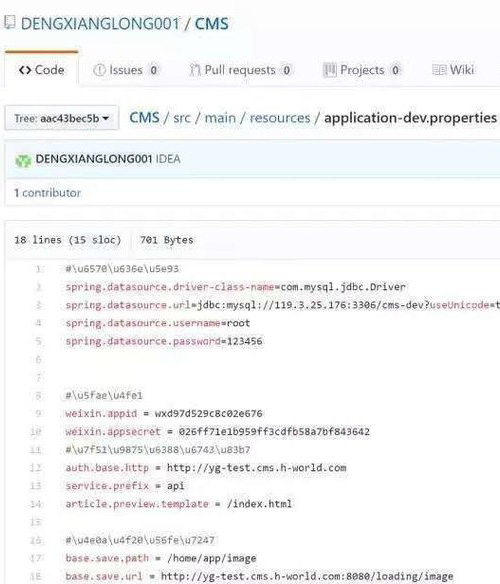The height and width of the screenshot is (584, 500).
Task: Expand the Tree aac43bec5b dropdown
Action: pos(62,118)
